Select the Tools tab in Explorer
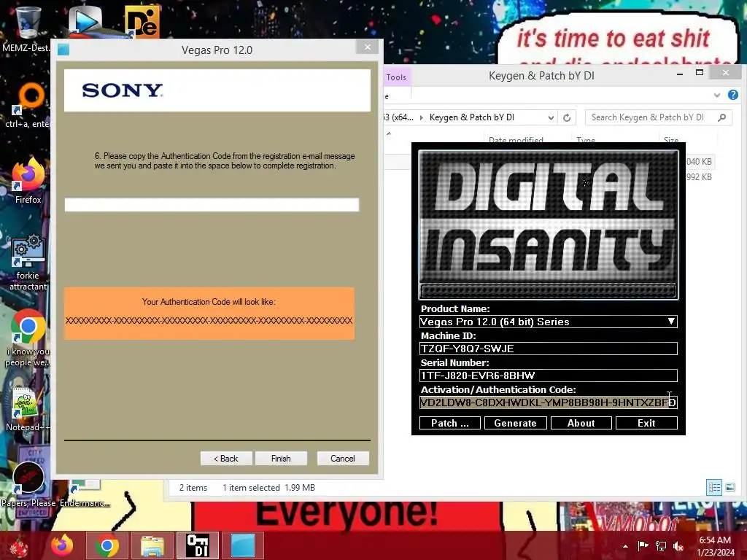This screenshot has width=747, height=560. click(396, 77)
